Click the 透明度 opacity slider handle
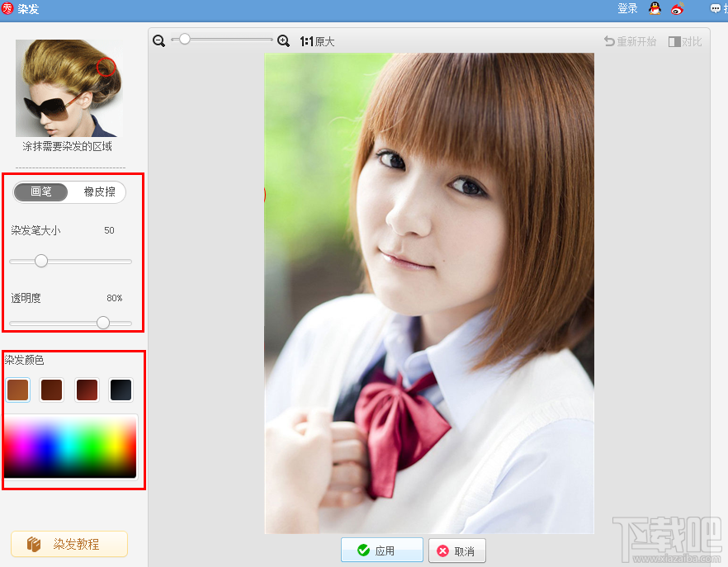The image size is (728, 567). click(x=103, y=322)
